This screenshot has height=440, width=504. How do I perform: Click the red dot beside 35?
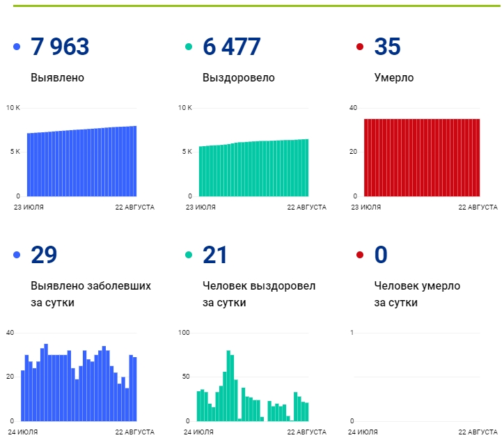[x=360, y=47]
